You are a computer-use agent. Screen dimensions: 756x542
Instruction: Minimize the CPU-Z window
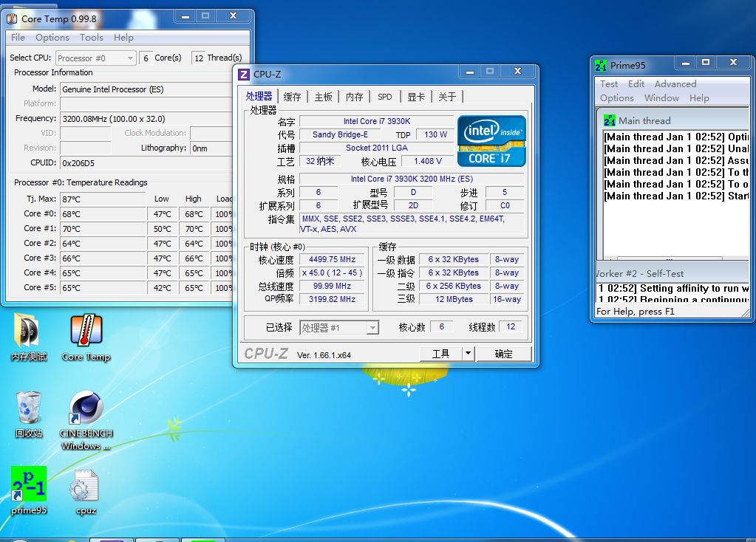point(469,72)
